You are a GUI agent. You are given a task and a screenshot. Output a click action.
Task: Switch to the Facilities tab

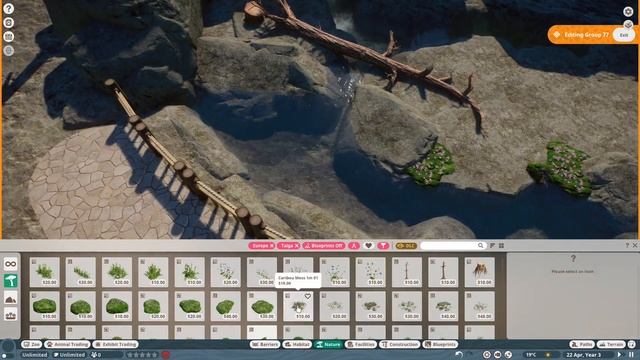(361, 344)
